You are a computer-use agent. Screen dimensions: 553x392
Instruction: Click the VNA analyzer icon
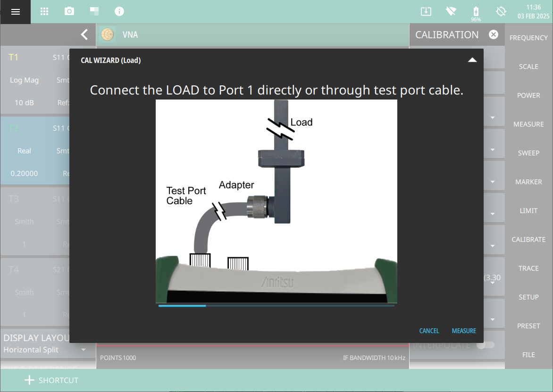[108, 34]
